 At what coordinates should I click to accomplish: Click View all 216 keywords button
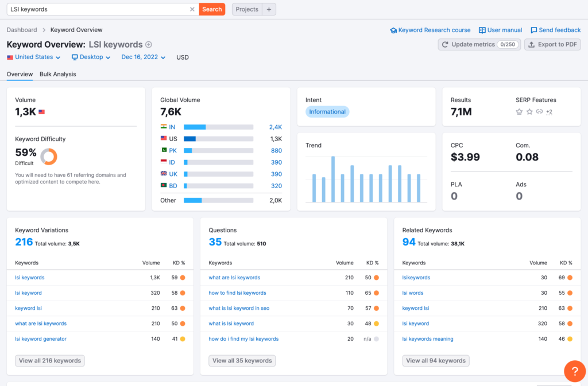50,361
